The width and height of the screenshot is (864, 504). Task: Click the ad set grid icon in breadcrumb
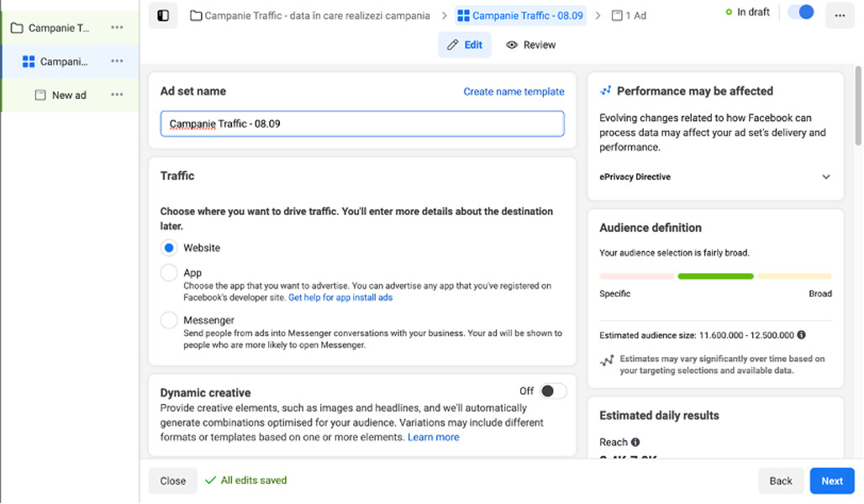tap(463, 15)
